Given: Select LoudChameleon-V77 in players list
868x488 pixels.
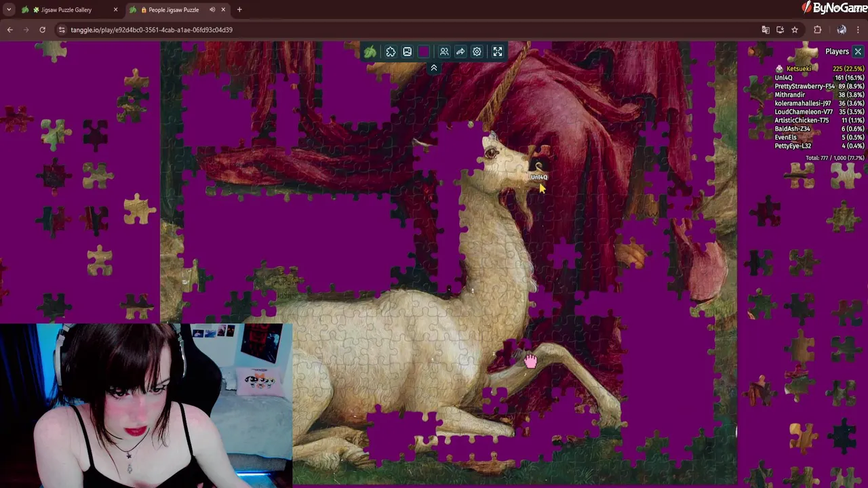Looking at the screenshot, I should pos(804,112).
